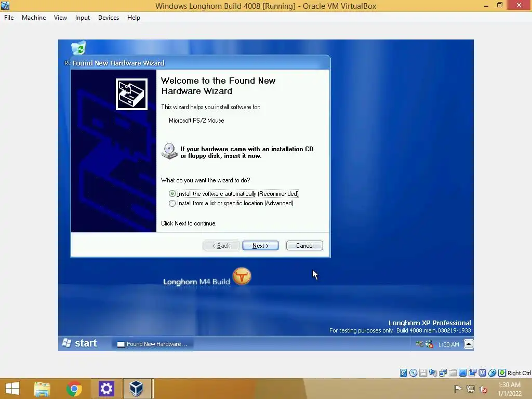
Task: Open the Devices menu
Action: click(x=108, y=18)
